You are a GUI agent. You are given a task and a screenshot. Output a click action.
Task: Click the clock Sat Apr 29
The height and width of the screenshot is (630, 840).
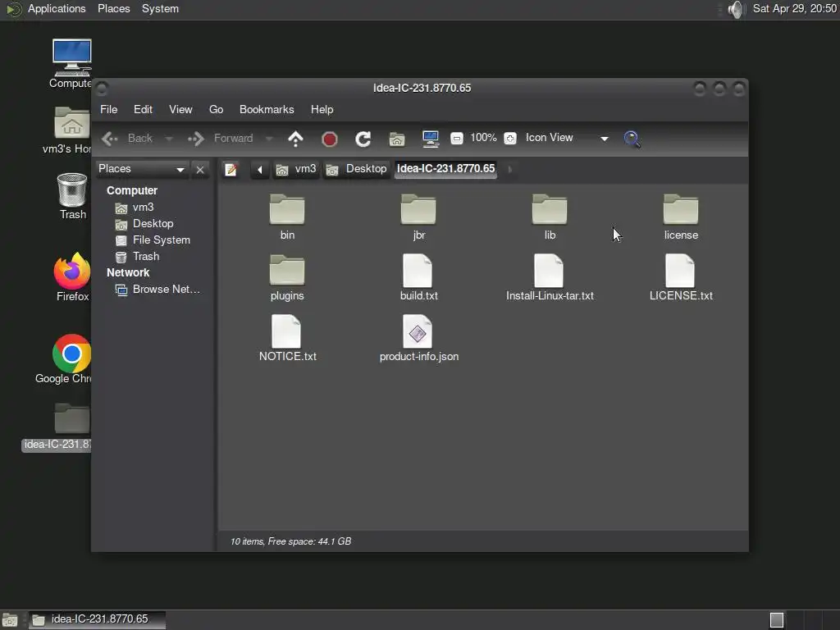[794, 8]
